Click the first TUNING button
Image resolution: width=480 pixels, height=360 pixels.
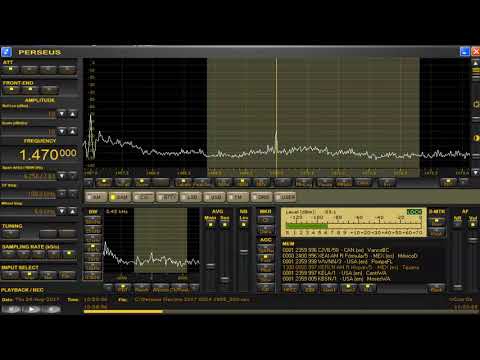tap(10, 233)
